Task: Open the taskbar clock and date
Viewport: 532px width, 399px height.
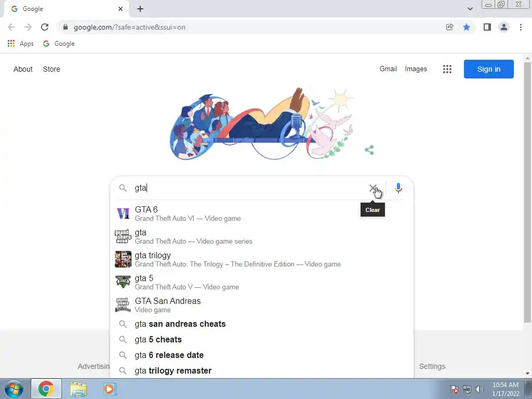Action: pos(506,389)
